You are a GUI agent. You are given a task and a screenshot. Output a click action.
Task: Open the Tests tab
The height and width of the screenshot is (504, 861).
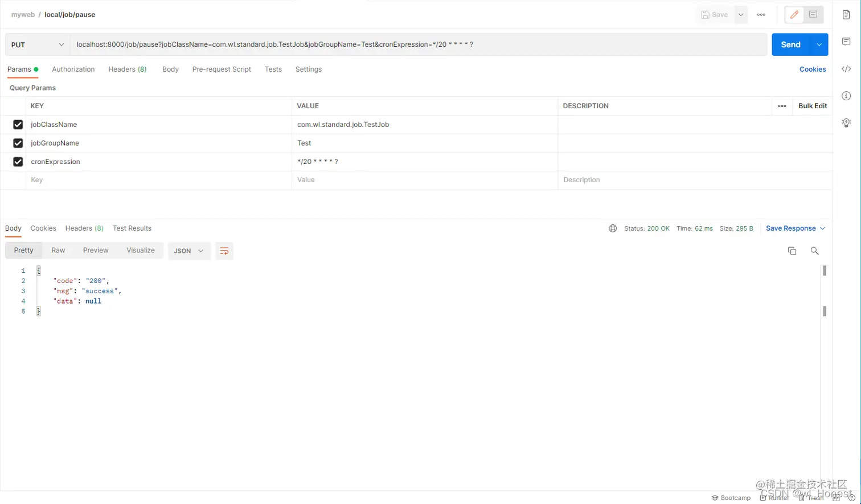pyautogui.click(x=273, y=69)
